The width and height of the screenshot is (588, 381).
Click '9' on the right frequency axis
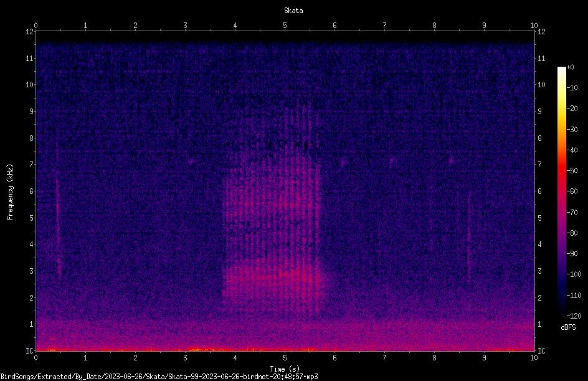pos(539,111)
